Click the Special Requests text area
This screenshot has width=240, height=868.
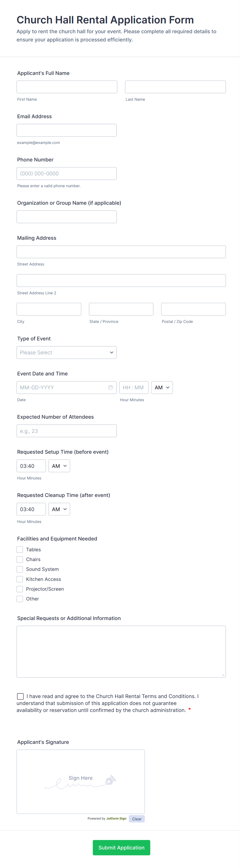coord(121,651)
